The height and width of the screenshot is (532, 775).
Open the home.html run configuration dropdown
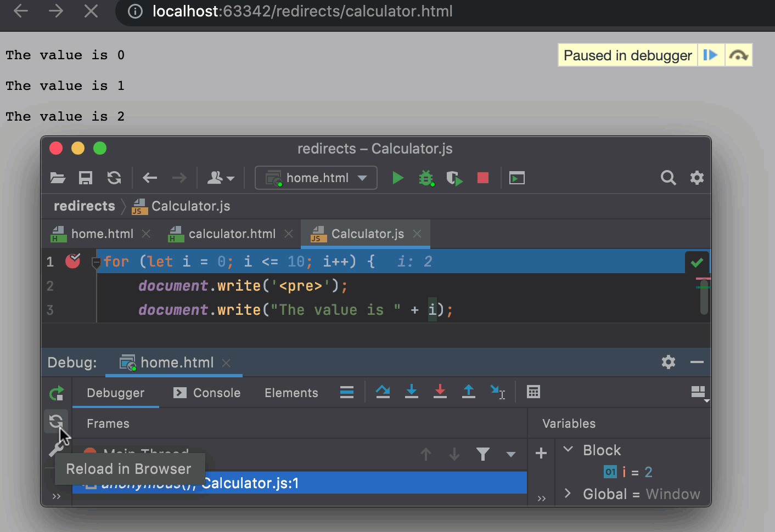coord(362,178)
